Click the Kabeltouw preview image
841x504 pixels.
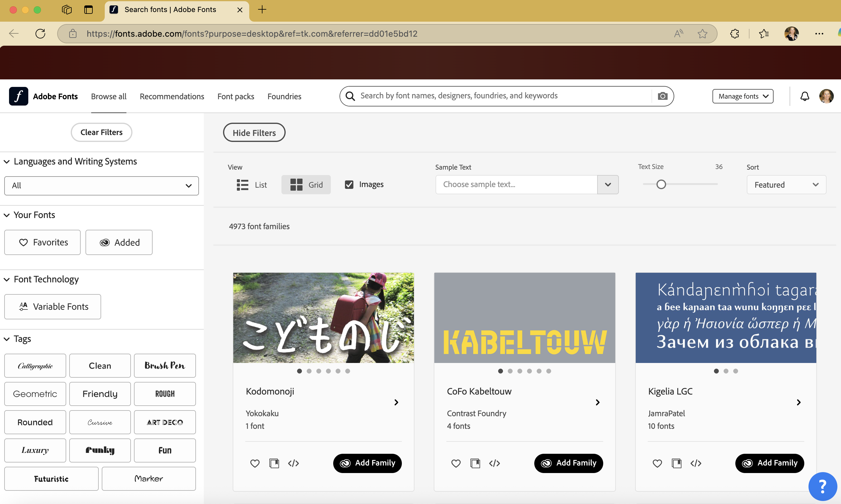[525, 318]
